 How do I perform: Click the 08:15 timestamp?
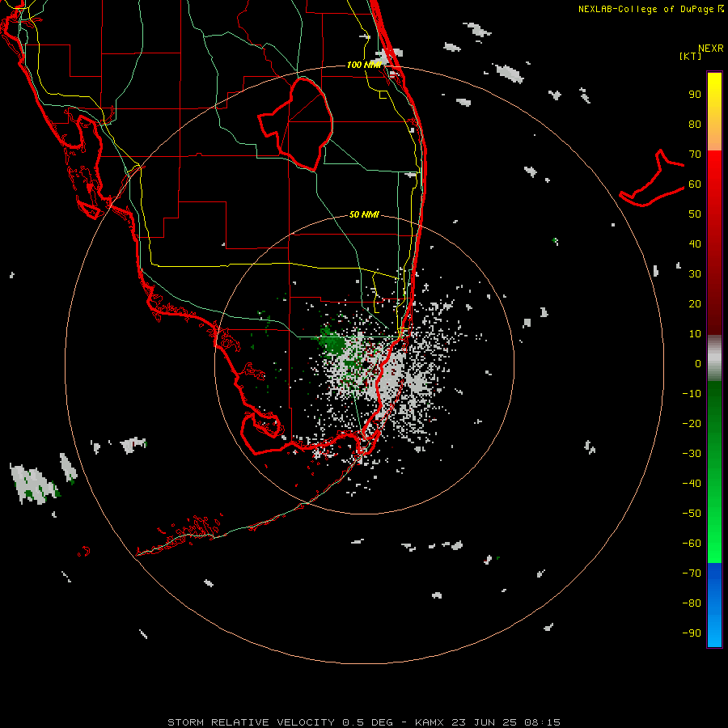[542, 722]
